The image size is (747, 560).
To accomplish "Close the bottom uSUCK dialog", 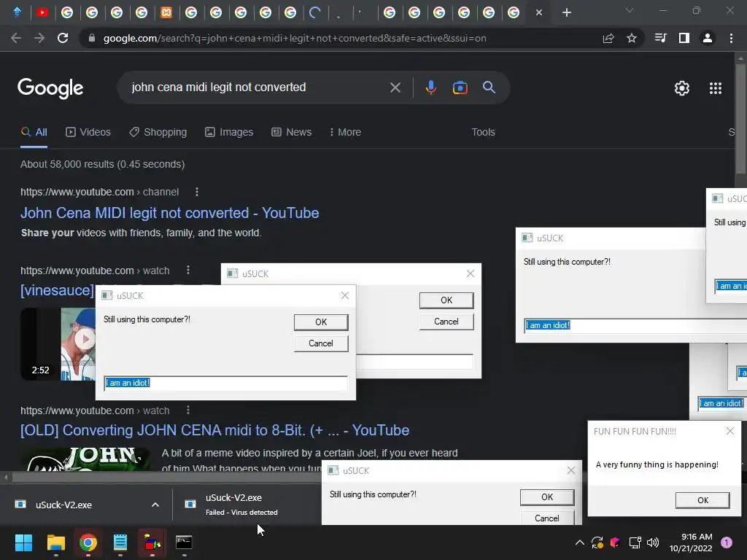I will click(x=570, y=470).
